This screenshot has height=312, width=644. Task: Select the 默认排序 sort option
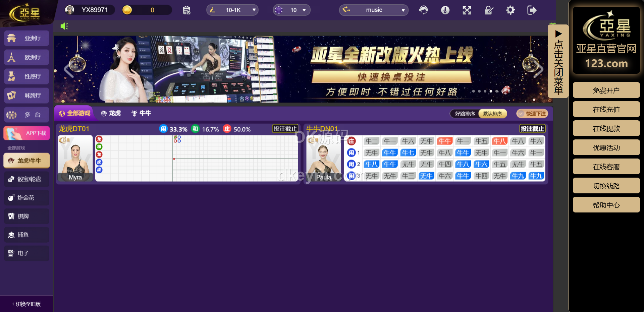492,114
